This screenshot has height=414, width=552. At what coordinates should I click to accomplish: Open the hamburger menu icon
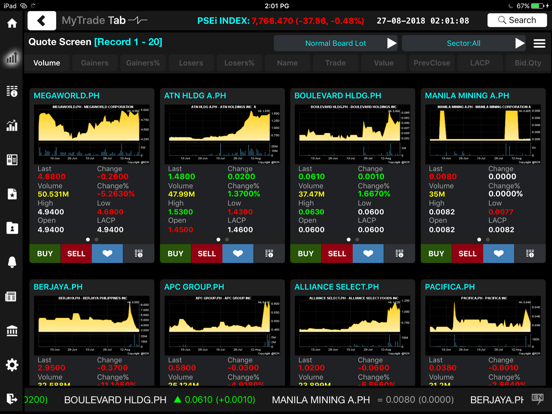pyautogui.click(x=539, y=43)
